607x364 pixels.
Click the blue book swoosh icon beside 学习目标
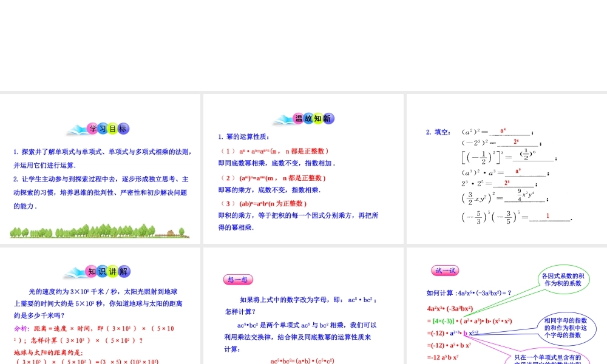click(77, 128)
